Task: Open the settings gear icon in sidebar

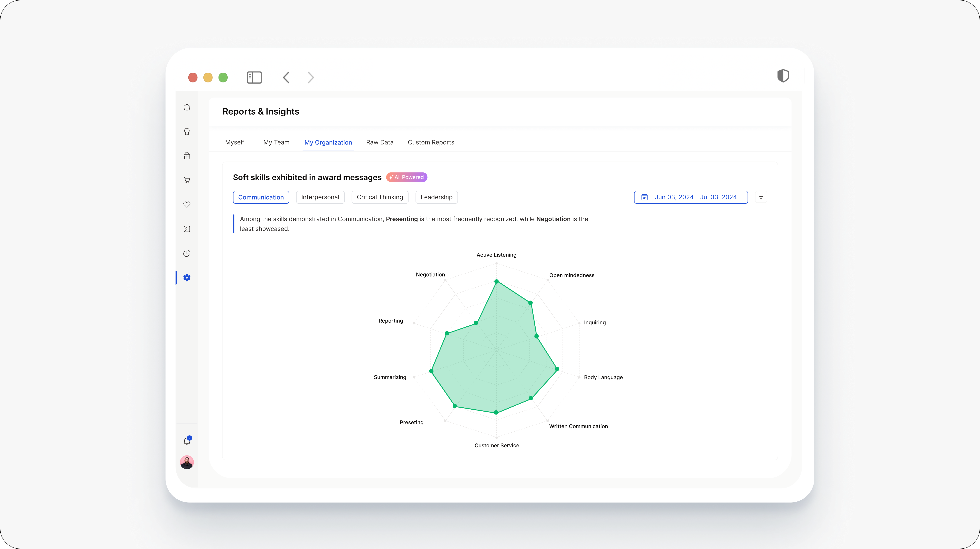Action: 187,278
